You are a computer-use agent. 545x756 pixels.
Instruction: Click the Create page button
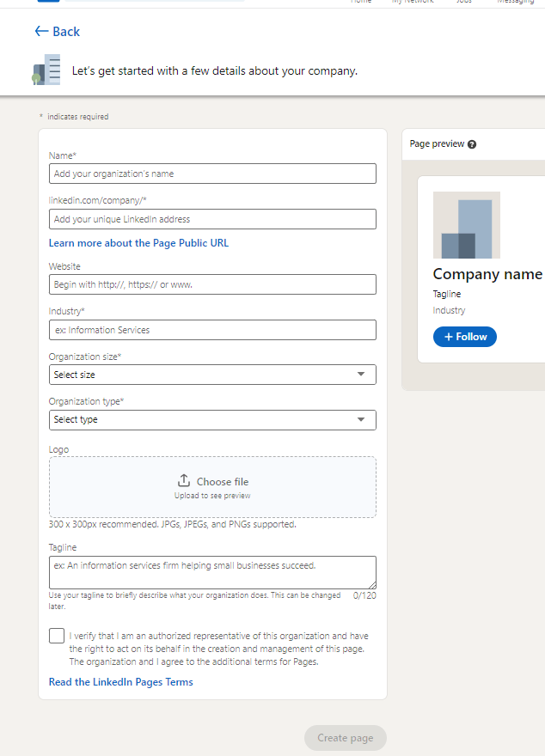(345, 737)
